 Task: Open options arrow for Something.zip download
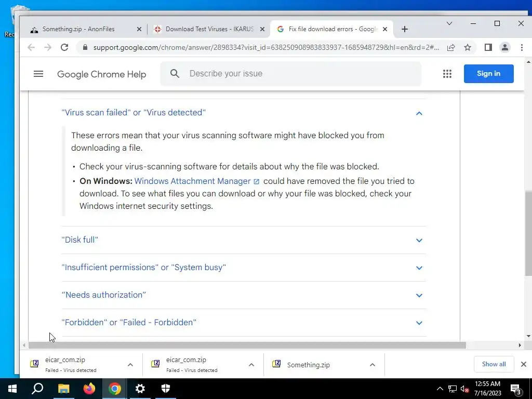coord(372,365)
